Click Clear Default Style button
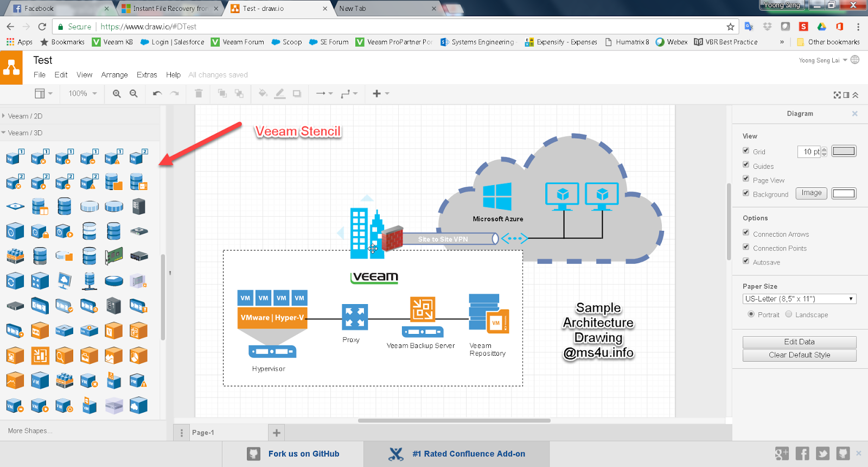Screen dimensions: 868x467 coord(799,355)
